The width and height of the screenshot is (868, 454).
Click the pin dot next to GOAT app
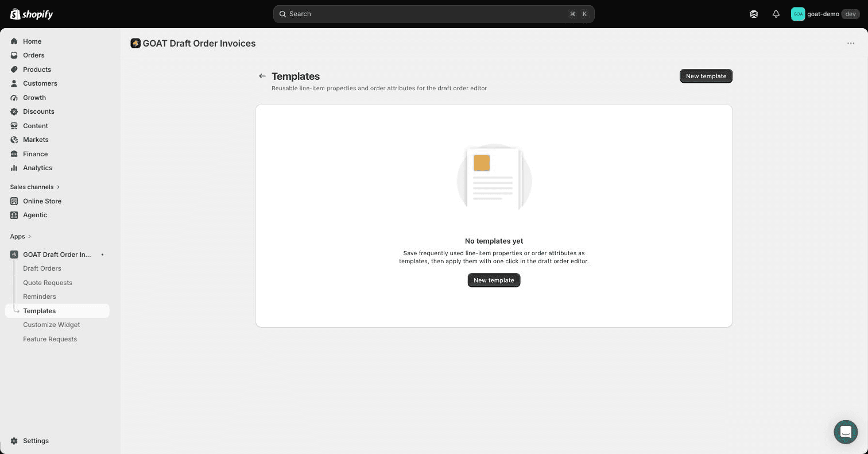pyautogui.click(x=102, y=255)
